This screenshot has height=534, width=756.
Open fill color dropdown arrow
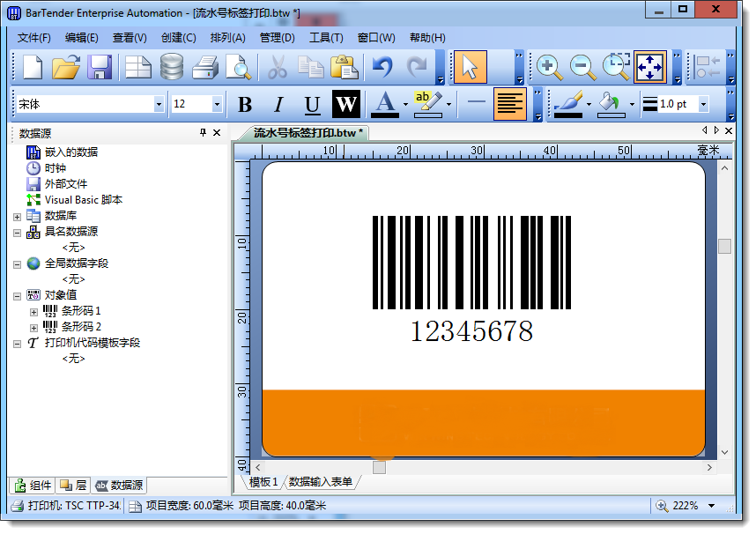click(632, 104)
